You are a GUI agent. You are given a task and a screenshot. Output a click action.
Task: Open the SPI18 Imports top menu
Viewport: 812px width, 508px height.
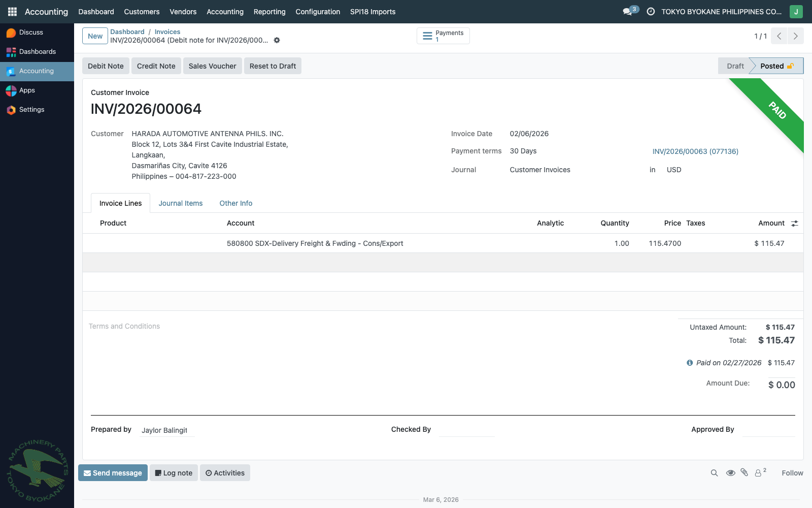click(x=373, y=12)
